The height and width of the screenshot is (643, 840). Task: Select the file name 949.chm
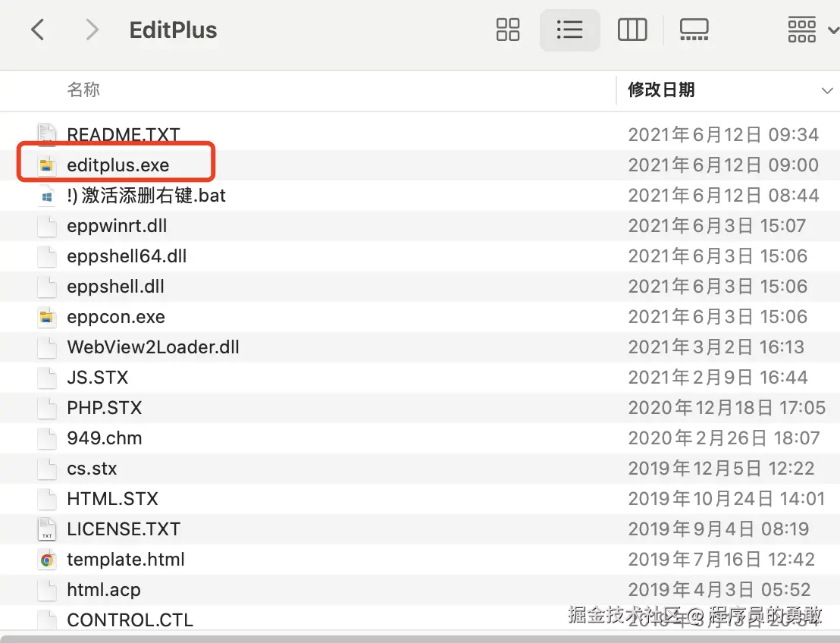(x=105, y=438)
